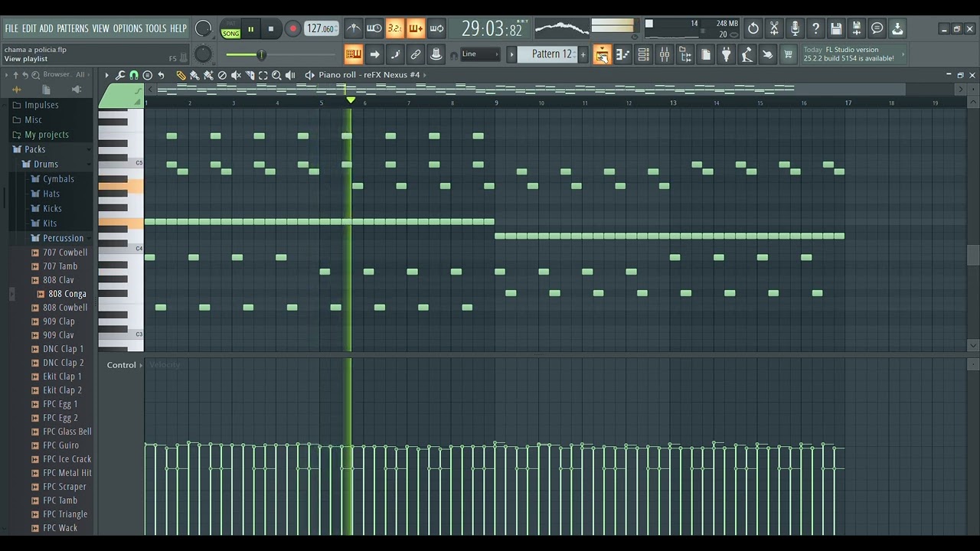Collapse the Drums folder
Screen dimensions: 980x551
(x=45, y=164)
